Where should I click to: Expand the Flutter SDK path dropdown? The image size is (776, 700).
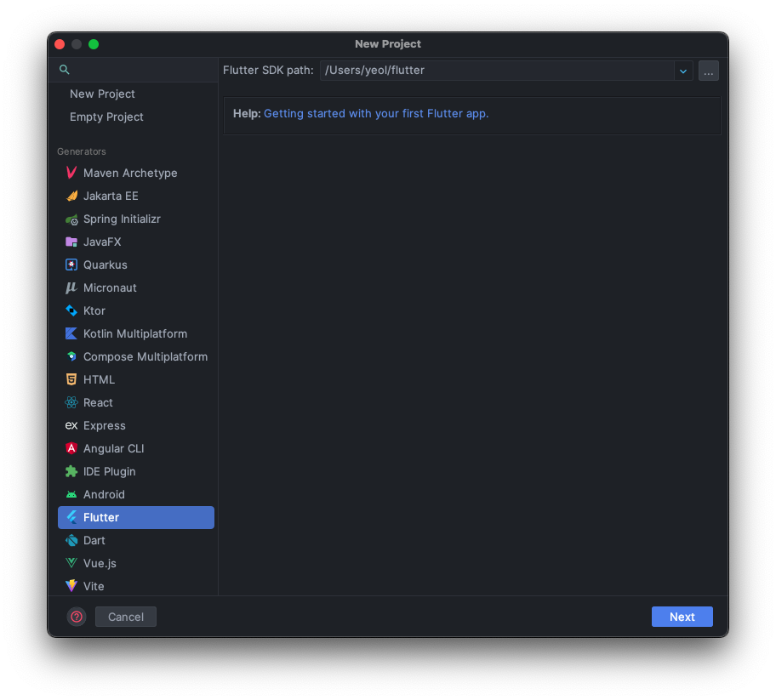683,71
